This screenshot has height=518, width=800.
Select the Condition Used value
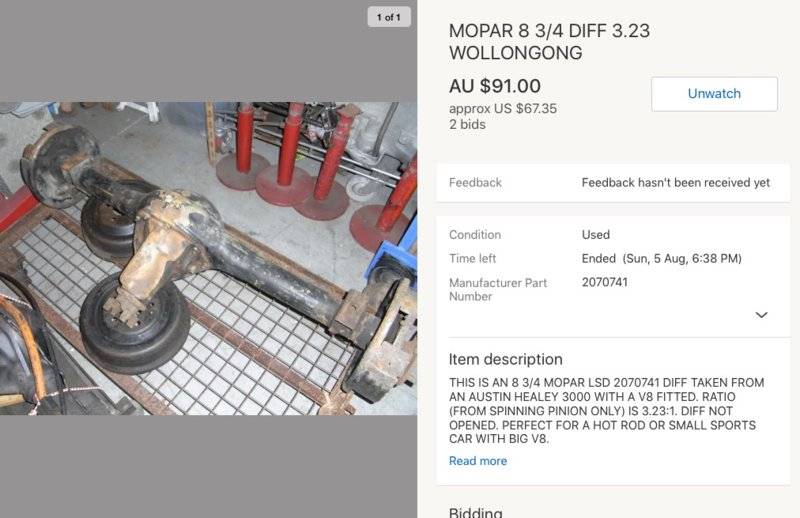[595, 235]
